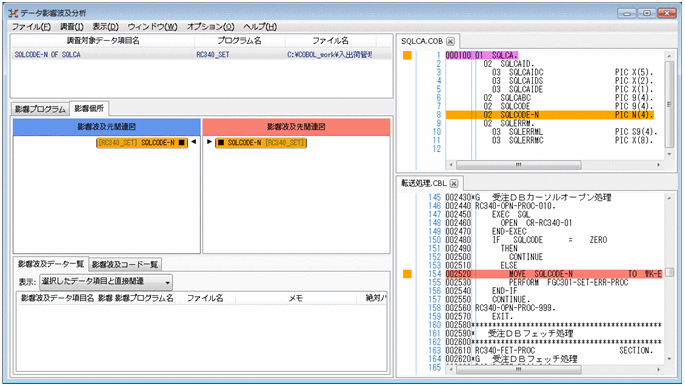Click the SQLCA.COB horizontal scrollbar thumb
Viewport: 685px width, 387px height.
(519, 165)
